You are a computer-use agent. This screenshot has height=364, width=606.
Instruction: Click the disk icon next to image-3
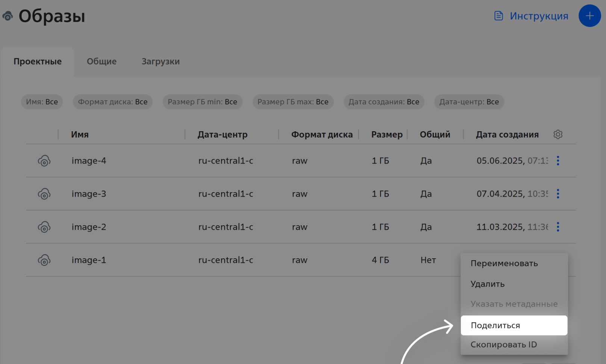pos(44,194)
